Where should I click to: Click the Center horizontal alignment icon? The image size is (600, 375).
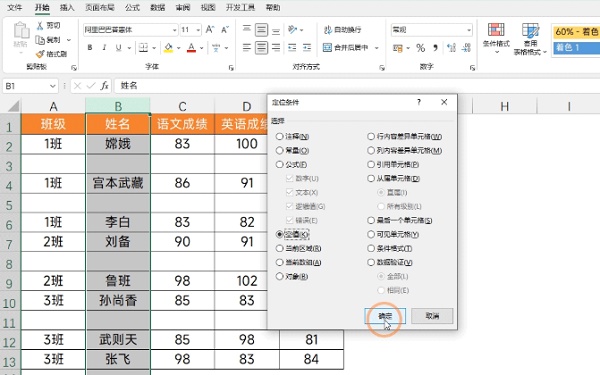point(261,47)
